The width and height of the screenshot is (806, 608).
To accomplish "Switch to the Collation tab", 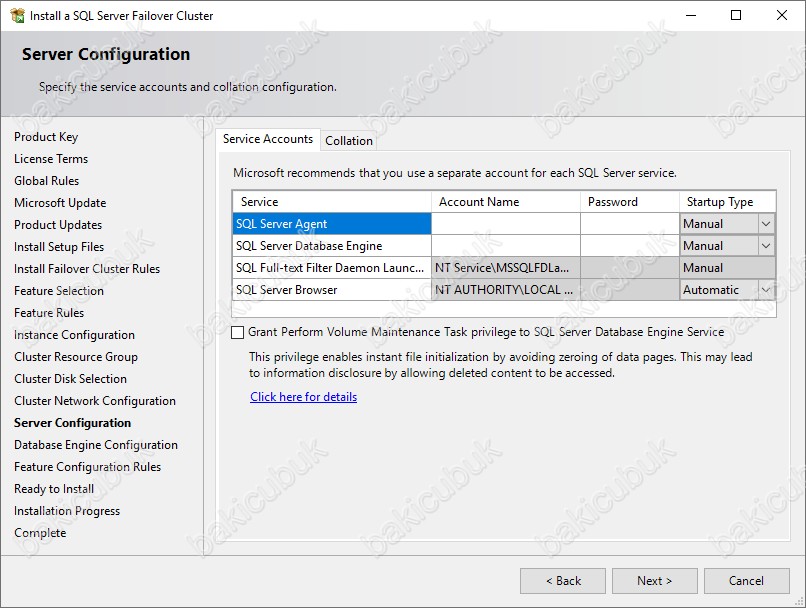I will (349, 140).
